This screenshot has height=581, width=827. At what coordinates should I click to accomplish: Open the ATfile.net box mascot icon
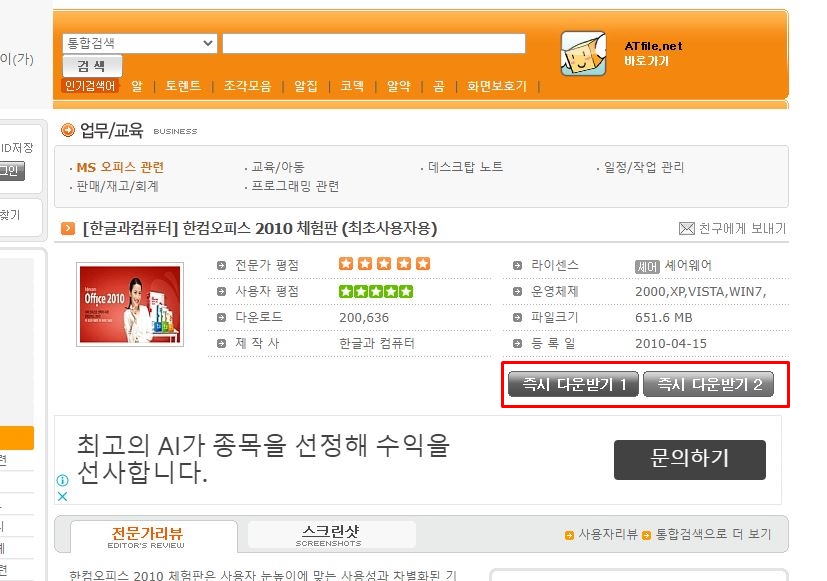click(583, 53)
